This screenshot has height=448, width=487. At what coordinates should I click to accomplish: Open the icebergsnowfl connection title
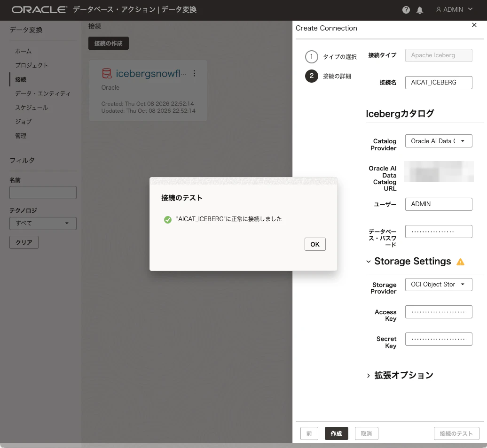tap(151, 74)
